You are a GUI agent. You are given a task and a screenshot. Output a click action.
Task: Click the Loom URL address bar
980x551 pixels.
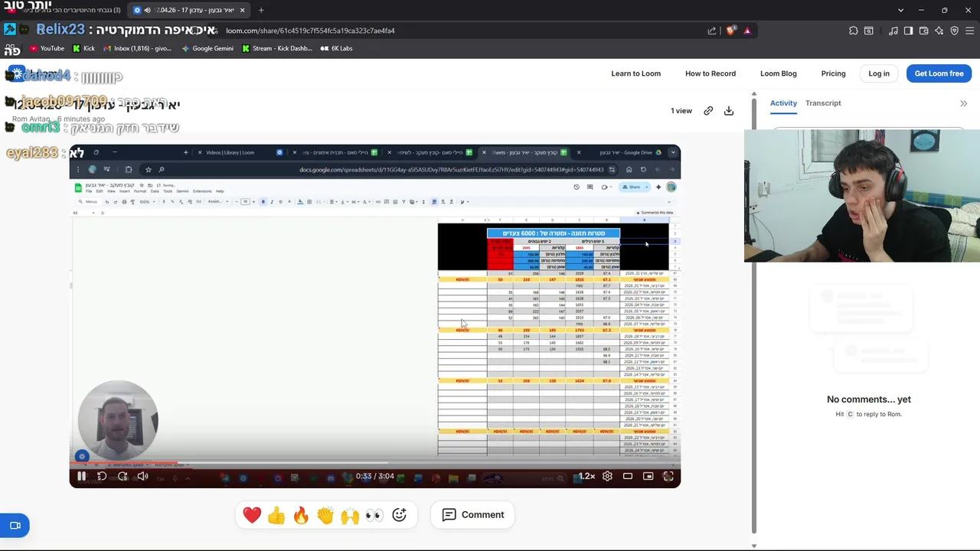click(459, 31)
